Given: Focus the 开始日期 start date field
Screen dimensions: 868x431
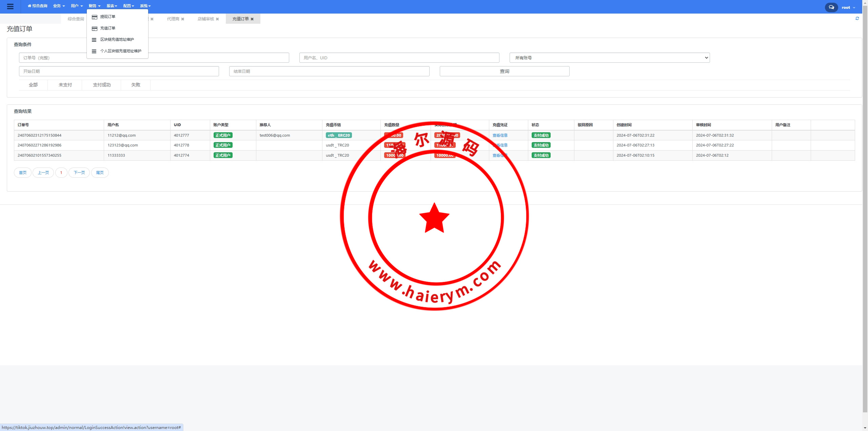Looking at the screenshot, I should pyautogui.click(x=119, y=71).
